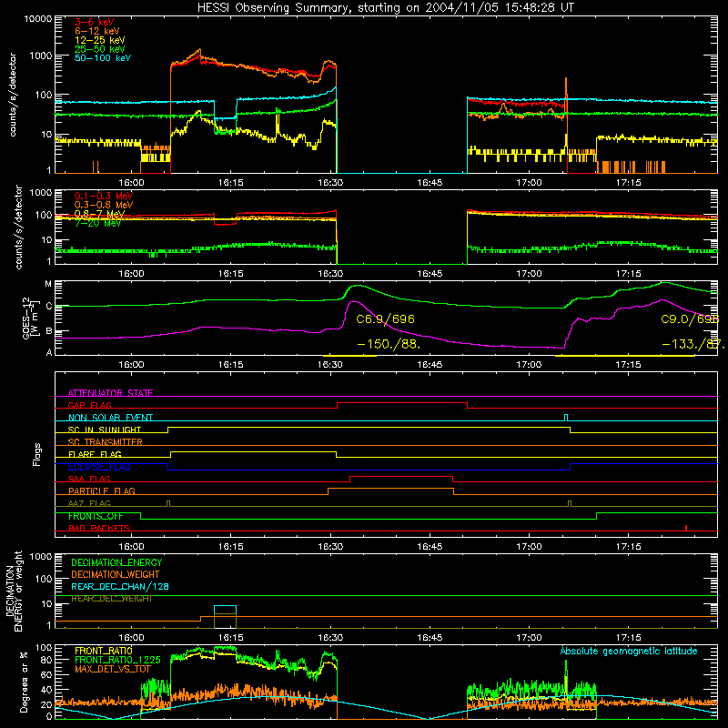This screenshot has height=728, width=728.
Task: Click the ATTENUATOR_STATE flag label
Action: pos(110,393)
